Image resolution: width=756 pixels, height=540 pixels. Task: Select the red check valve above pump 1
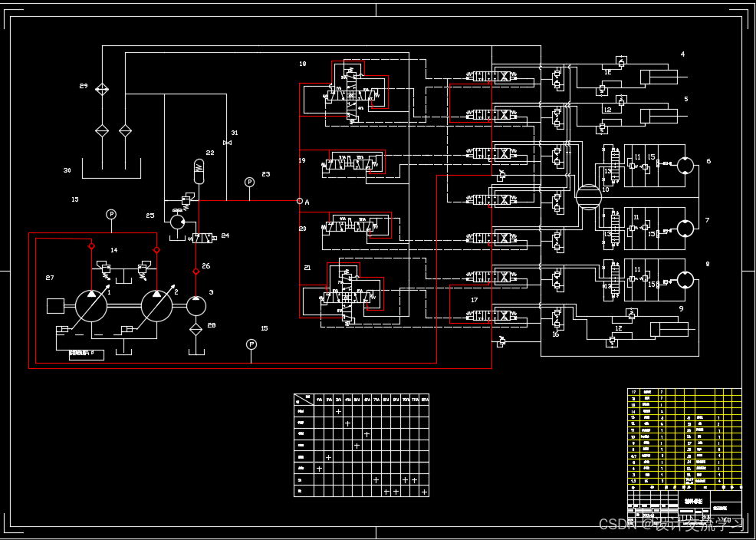(91, 246)
